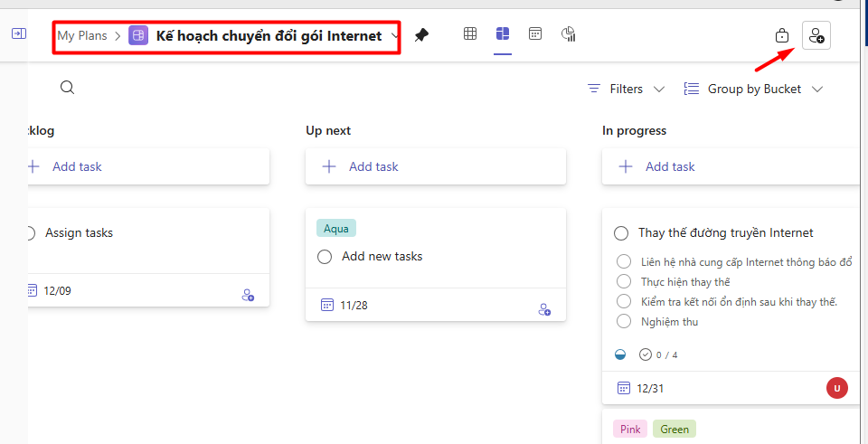Check off 'Nghiệm thu' checklist item

[x=624, y=321]
